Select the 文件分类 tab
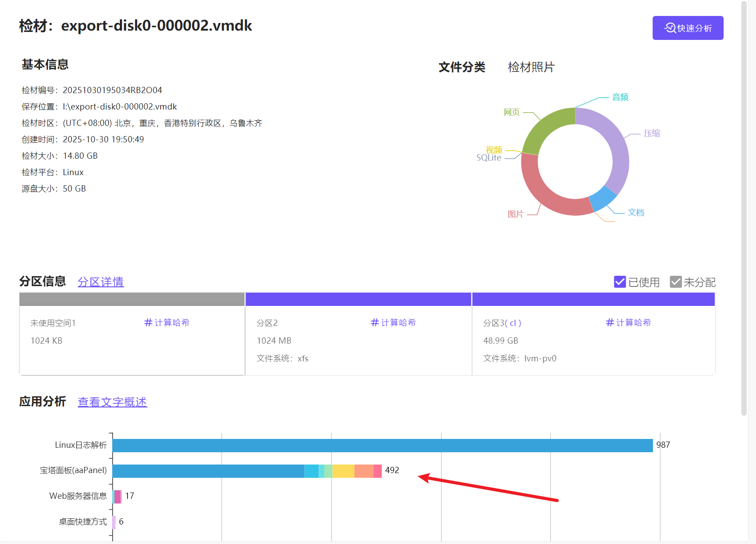 coord(462,67)
